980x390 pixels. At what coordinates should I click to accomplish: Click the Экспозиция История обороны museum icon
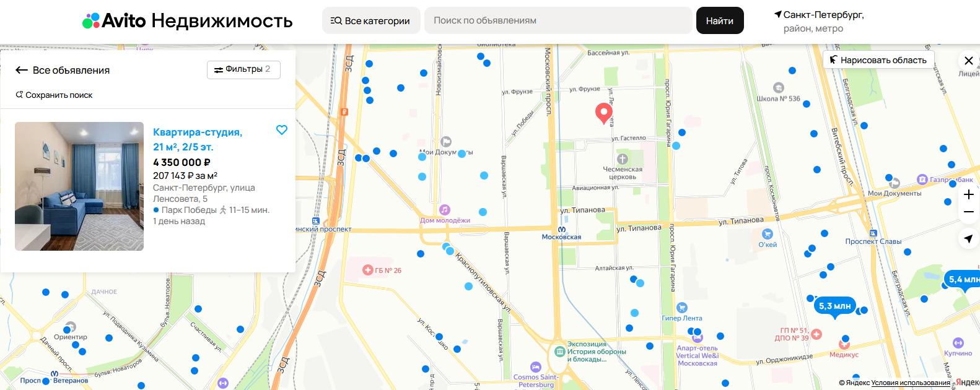[560, 352]
